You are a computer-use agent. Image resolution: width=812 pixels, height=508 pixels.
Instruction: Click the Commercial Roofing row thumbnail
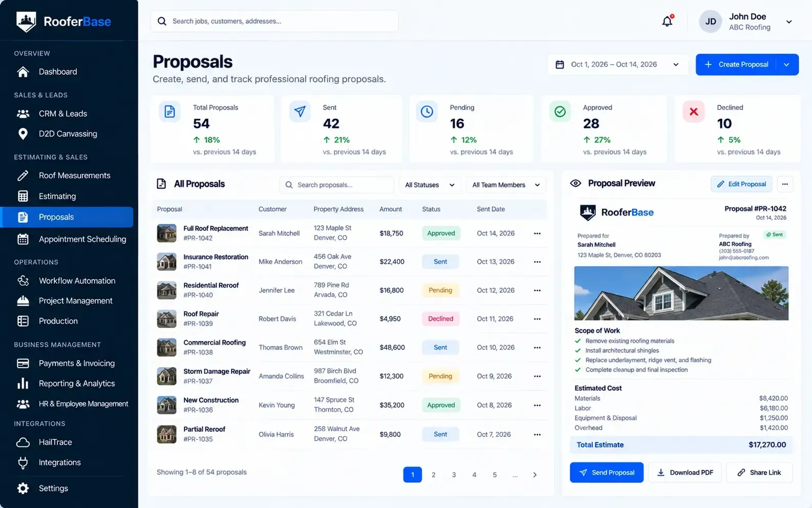tap(166, 348)
